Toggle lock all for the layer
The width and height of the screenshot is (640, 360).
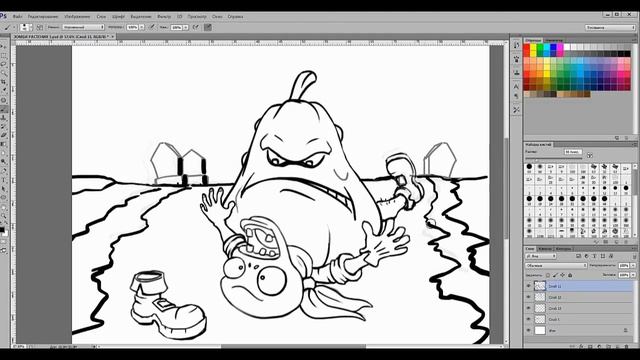[570, 275]
